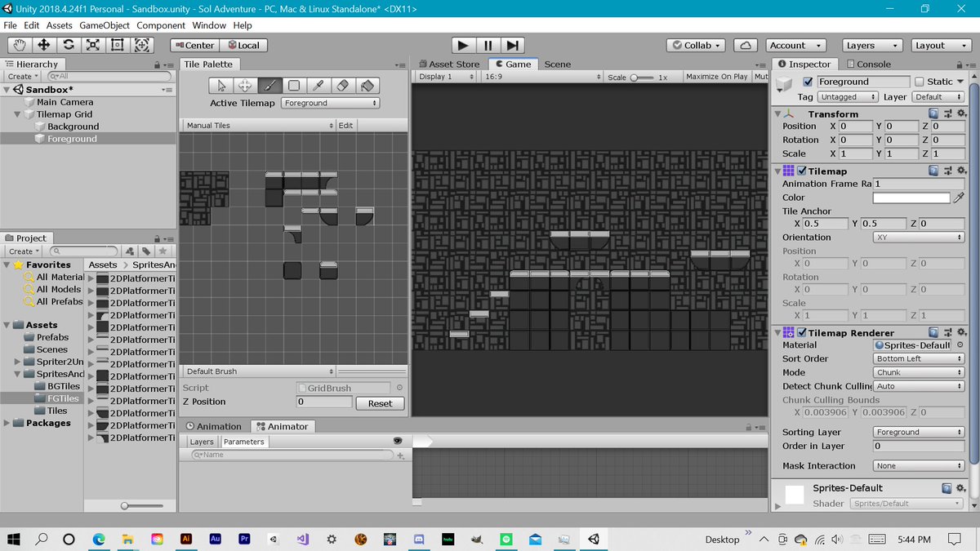Choose the Tile Palette move selection tool

[245, 85]
